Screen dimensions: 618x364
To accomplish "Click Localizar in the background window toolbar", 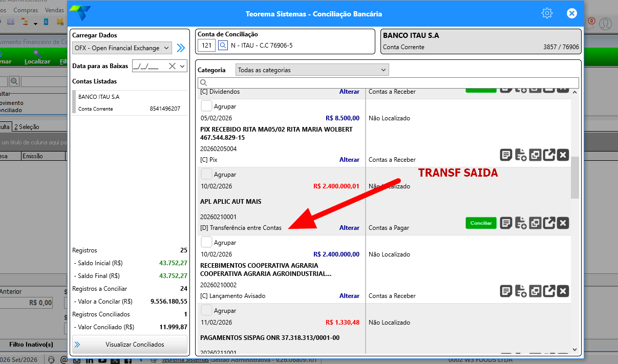I will click(37, 57).
